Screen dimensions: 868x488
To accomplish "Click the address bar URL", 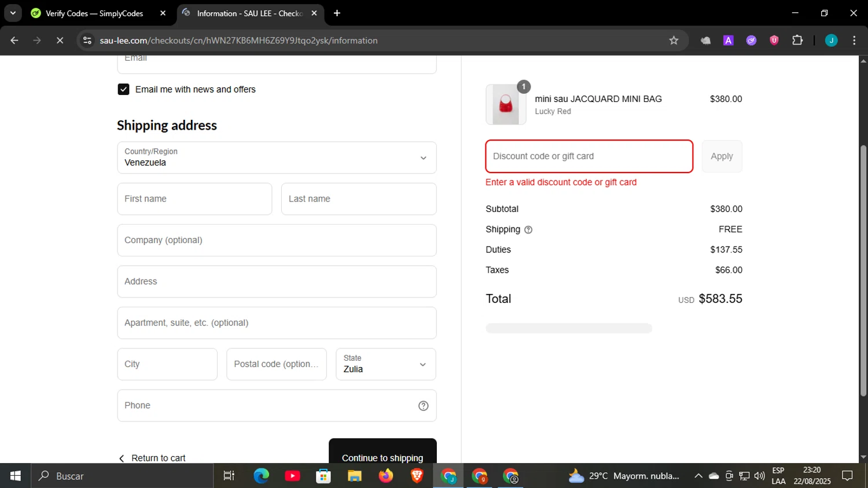I will click(238, 41).
